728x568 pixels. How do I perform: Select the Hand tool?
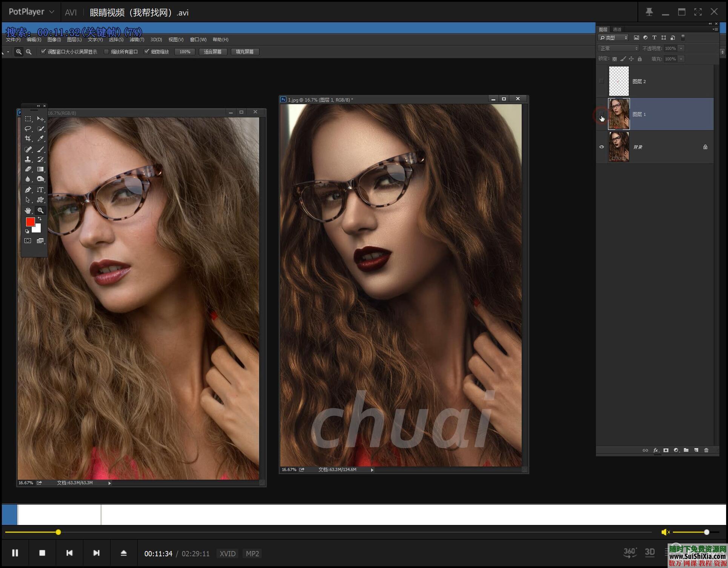coord(28,211)
